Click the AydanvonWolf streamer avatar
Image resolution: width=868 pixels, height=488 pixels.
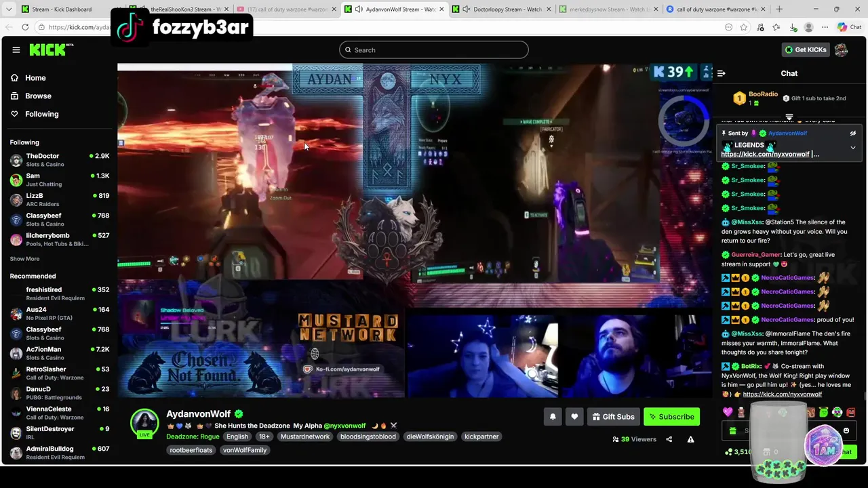click(144, 424)
